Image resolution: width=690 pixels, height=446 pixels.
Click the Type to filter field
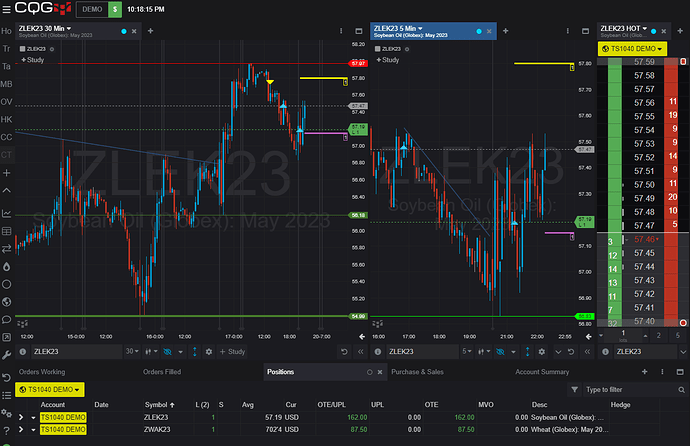620,389
